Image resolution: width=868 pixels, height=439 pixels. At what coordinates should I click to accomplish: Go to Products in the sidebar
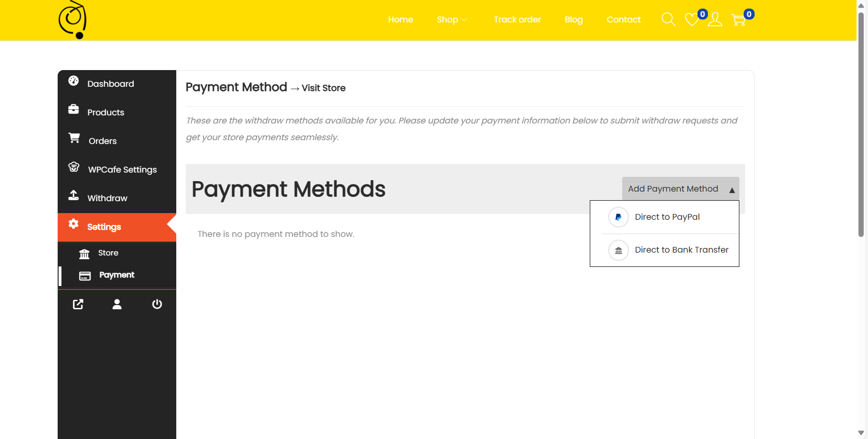(x=106, y=112)
